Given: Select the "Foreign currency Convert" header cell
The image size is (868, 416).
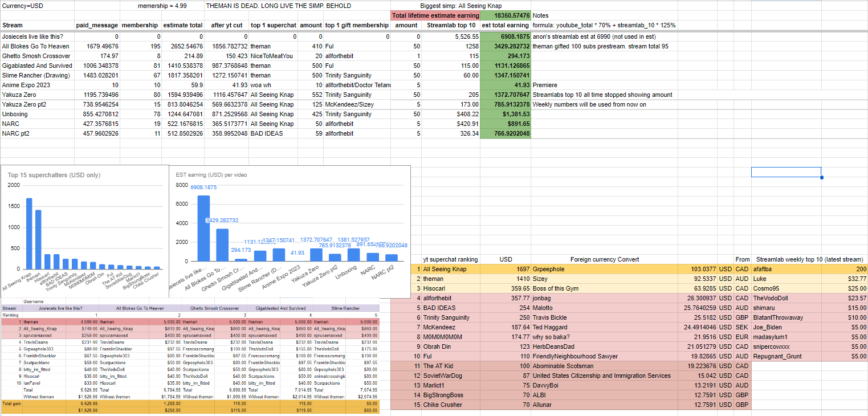Looking at the screenshot, I should coord(604,259).
